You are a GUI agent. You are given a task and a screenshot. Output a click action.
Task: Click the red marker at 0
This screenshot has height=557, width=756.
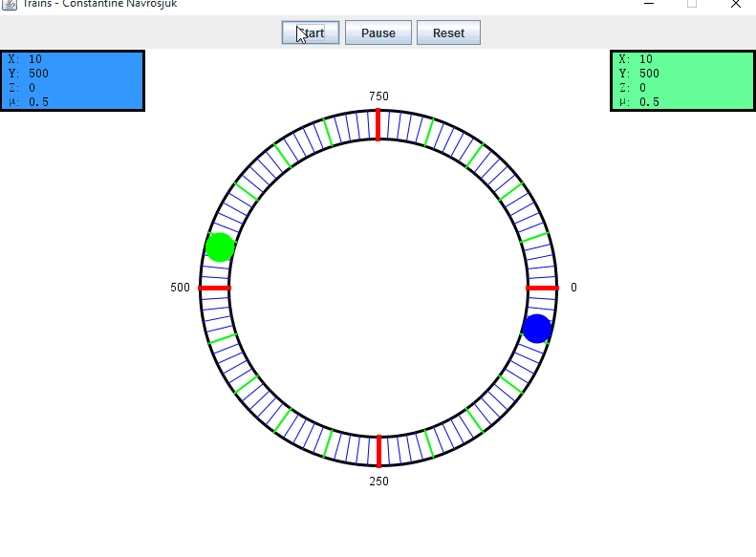tap(542, 288)
